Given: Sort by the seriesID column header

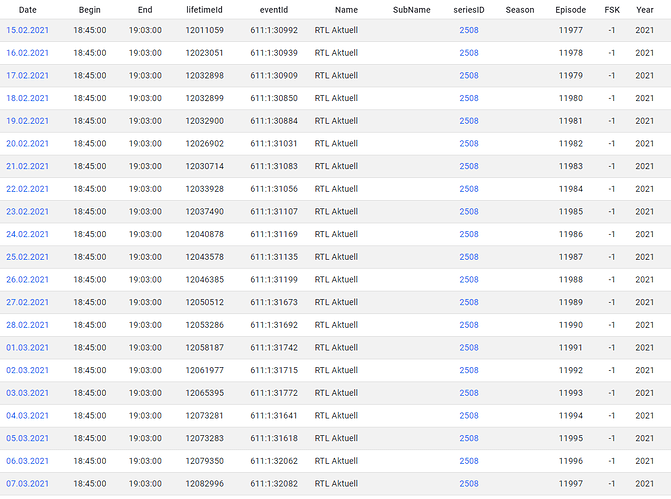Looking at the screenshot, I should 469,10.
